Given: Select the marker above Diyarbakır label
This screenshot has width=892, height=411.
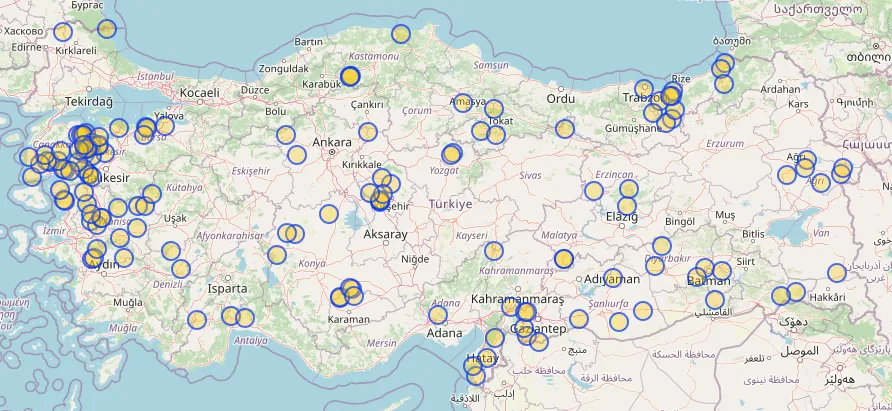Looking at the screenshot, I should (x=661, y=246).
